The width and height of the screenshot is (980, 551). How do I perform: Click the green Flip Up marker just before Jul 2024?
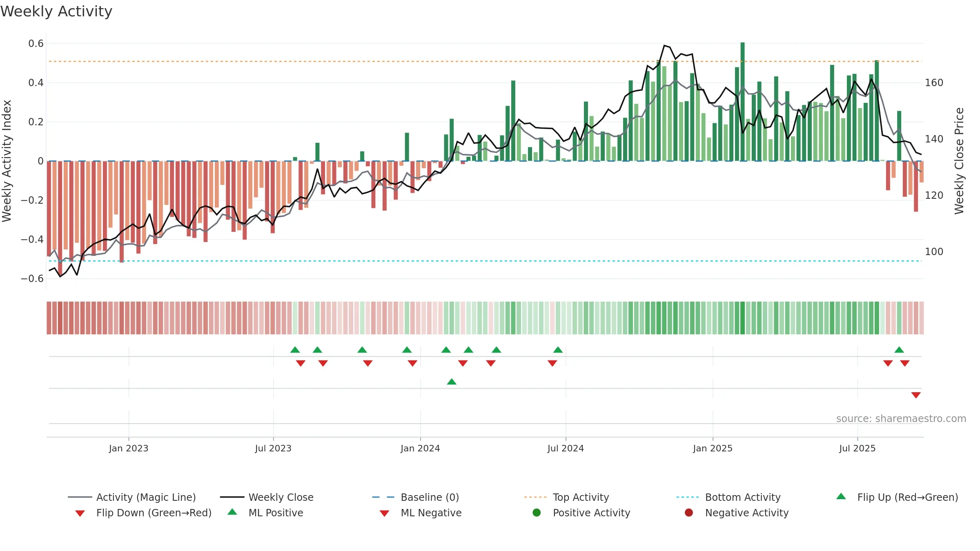[x=558, y=350]
